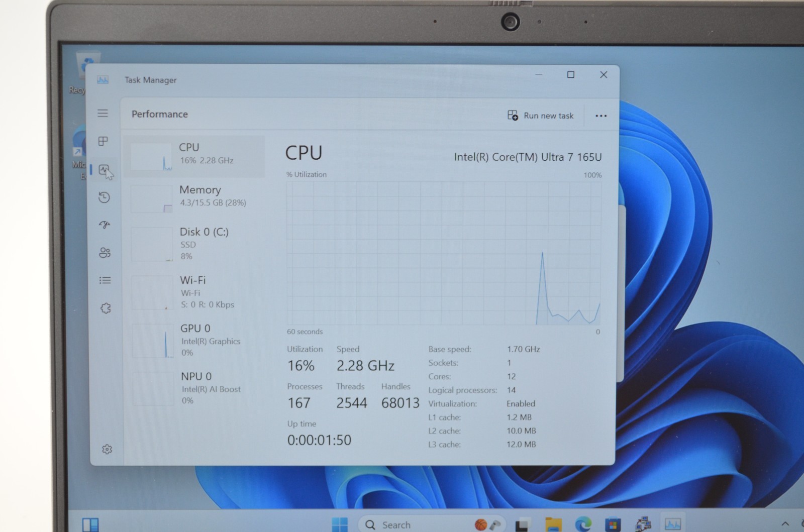Select the CPU performance entry

194,156
